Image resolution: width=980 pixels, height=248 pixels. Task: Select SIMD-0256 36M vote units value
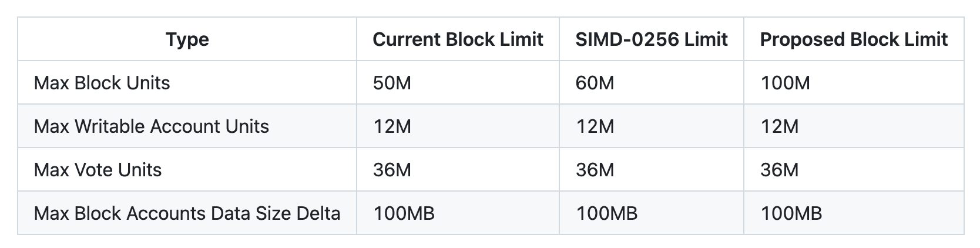595,170
